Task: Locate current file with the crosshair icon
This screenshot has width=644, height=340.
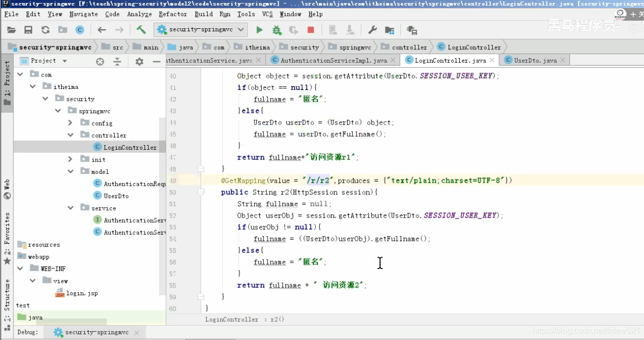Action: coord(100,61)
